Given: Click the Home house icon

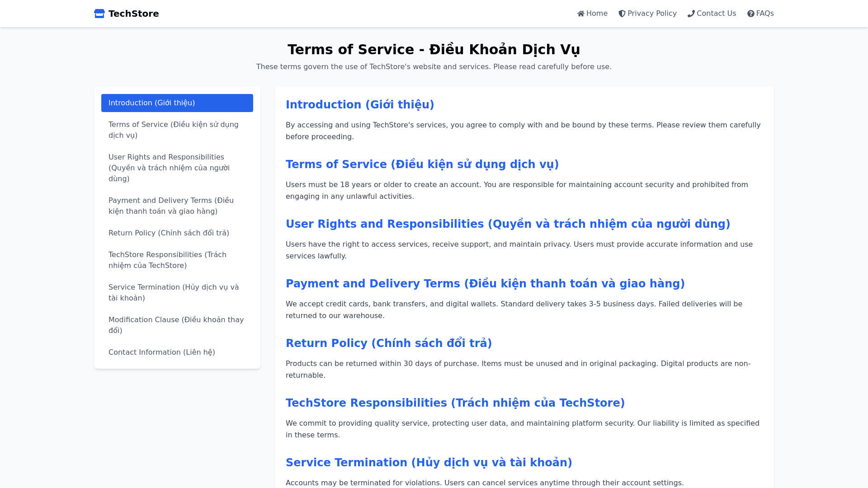Looking at the screenshot, I should coord(581,14).
